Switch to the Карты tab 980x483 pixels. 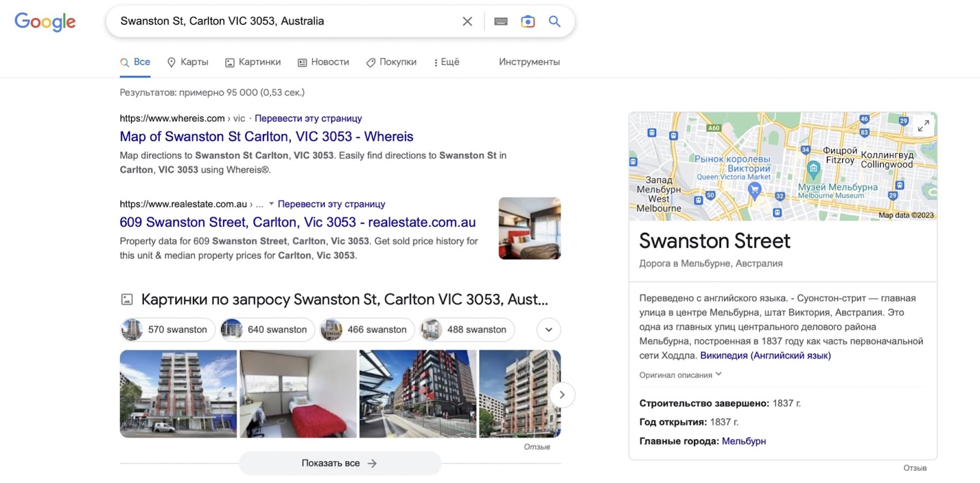188,62
